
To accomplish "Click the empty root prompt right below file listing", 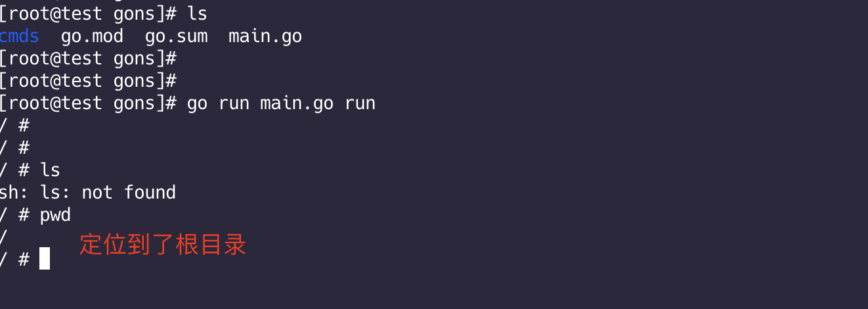I will pos(88,59).
